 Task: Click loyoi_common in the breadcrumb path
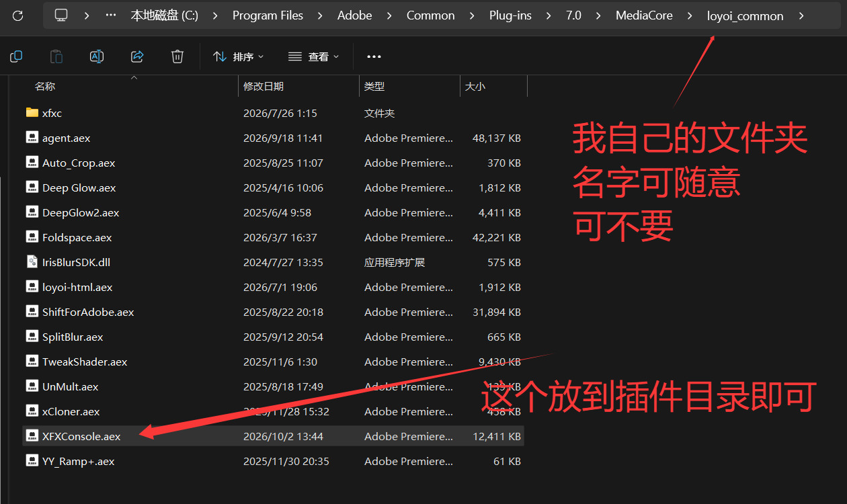(745, 15)
